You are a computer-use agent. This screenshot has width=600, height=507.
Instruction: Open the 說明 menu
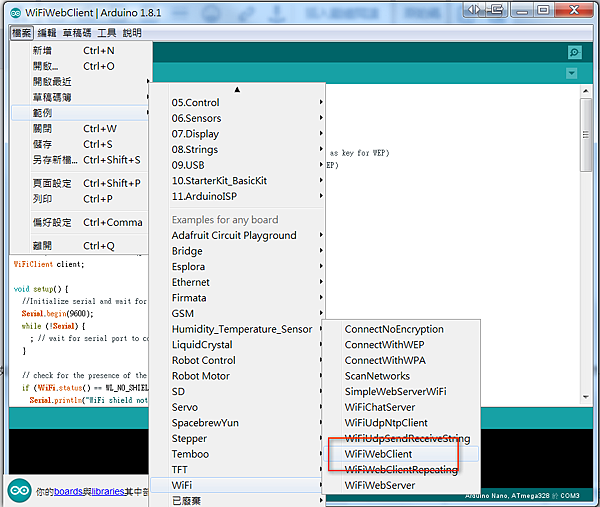pos(132,33)
